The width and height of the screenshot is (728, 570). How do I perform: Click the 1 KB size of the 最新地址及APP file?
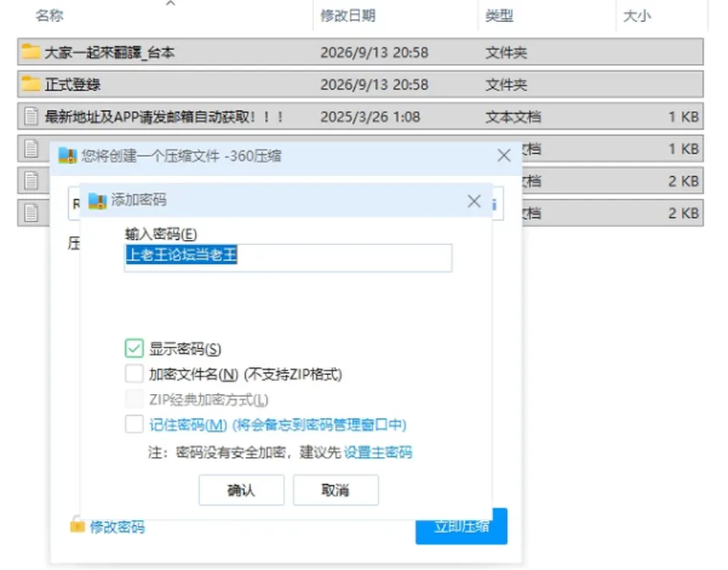coord(683,117)
